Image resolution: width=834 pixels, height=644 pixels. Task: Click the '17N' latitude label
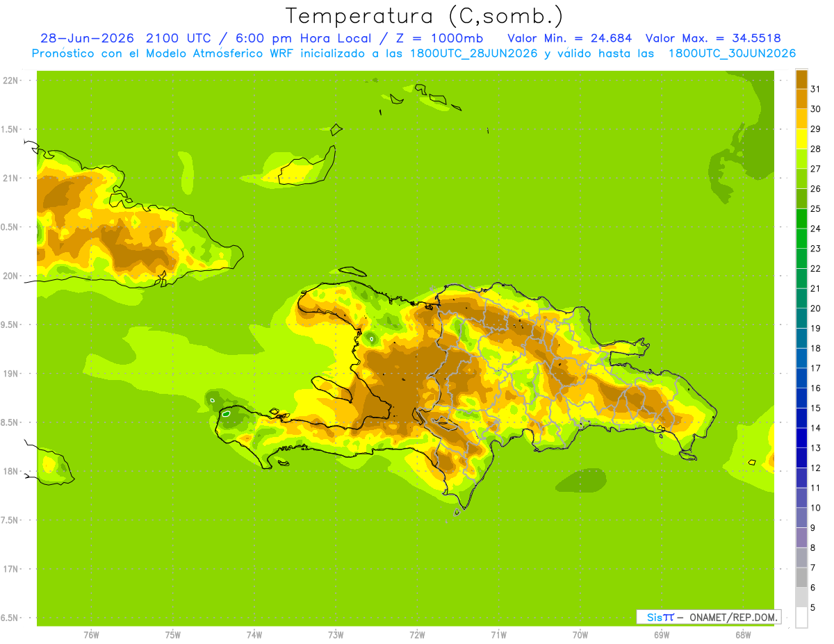pyautogui.click(x=10, y=569)
